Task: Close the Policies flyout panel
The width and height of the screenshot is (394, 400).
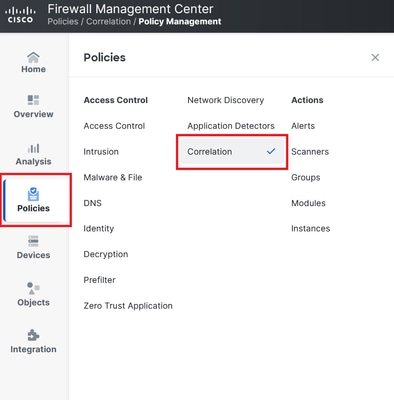Action: pos(375,58)
